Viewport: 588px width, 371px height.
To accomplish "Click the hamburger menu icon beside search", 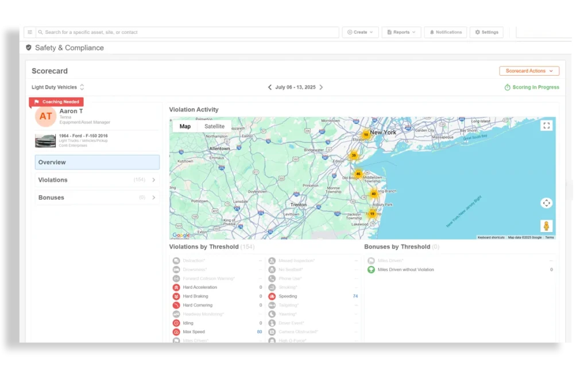I will pyautogui.click(x=30, y=32).
